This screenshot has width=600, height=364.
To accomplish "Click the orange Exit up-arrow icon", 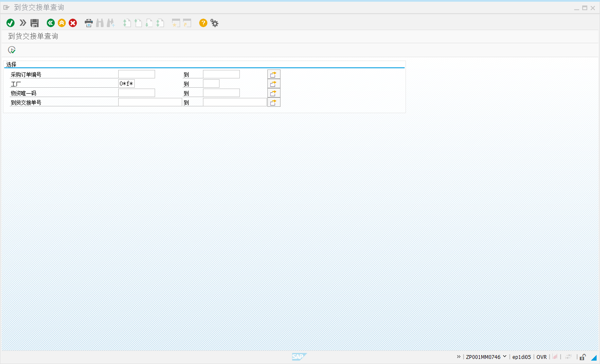I will tap(62, 23).
